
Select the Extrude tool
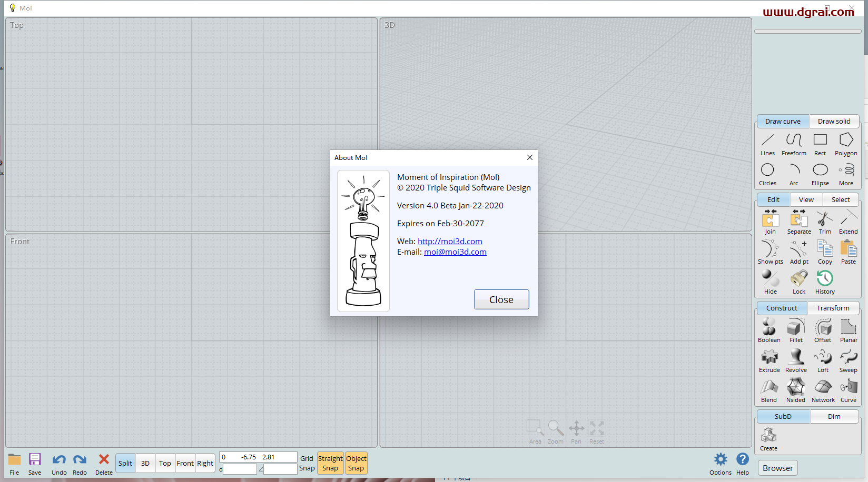(769, 360)
